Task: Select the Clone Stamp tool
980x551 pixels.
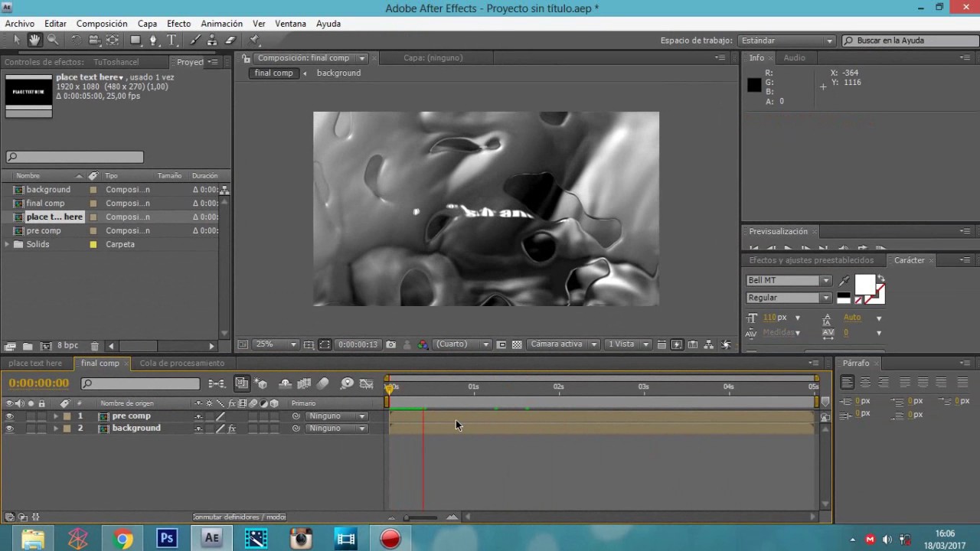Action: click(x=212, y=40)
